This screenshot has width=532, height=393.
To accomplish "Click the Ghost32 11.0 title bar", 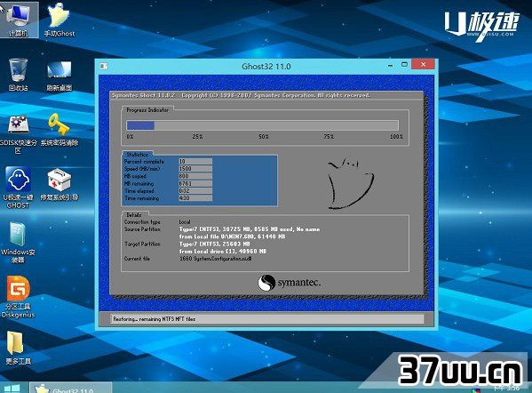I will point(266,66).
